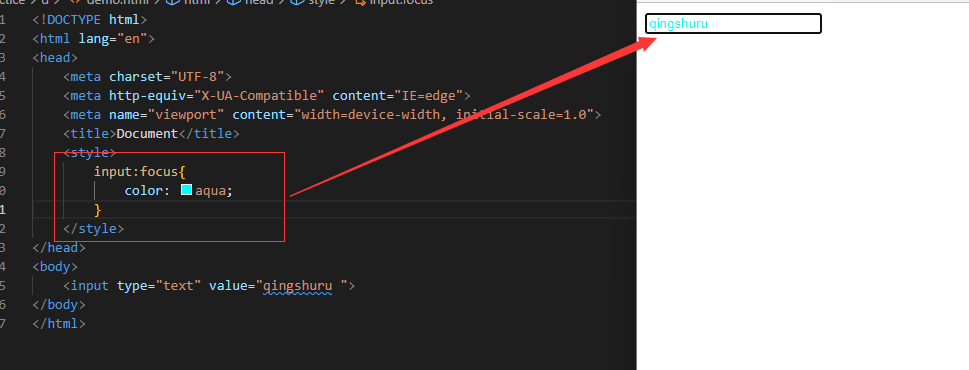Click the opening <body> tag
This screenshot has height=370, width=969.
55,267
